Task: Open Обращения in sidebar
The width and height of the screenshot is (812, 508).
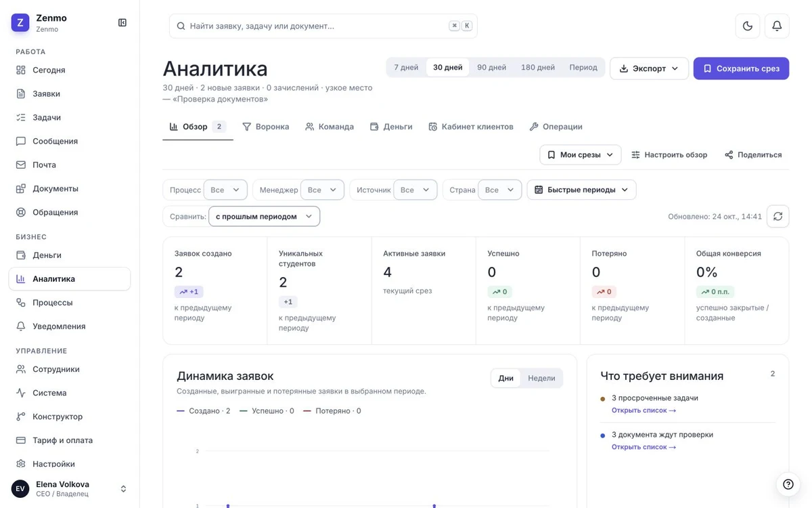Action: (70, 212)
